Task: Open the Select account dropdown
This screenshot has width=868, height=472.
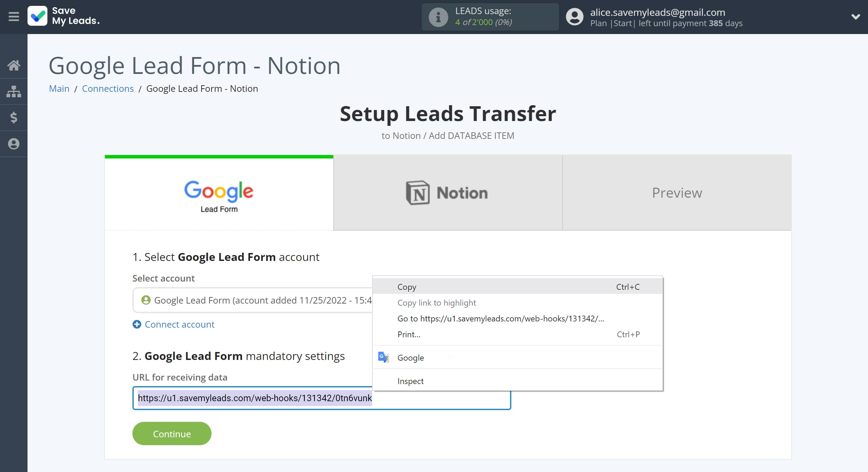Action: point(253,300)
